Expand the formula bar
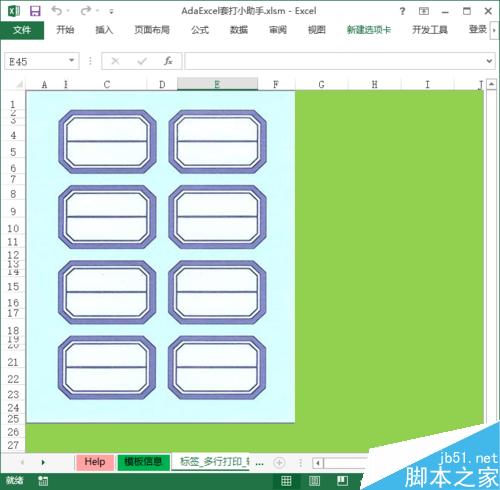This screenshot has width=500, height=490. (489, 61)
